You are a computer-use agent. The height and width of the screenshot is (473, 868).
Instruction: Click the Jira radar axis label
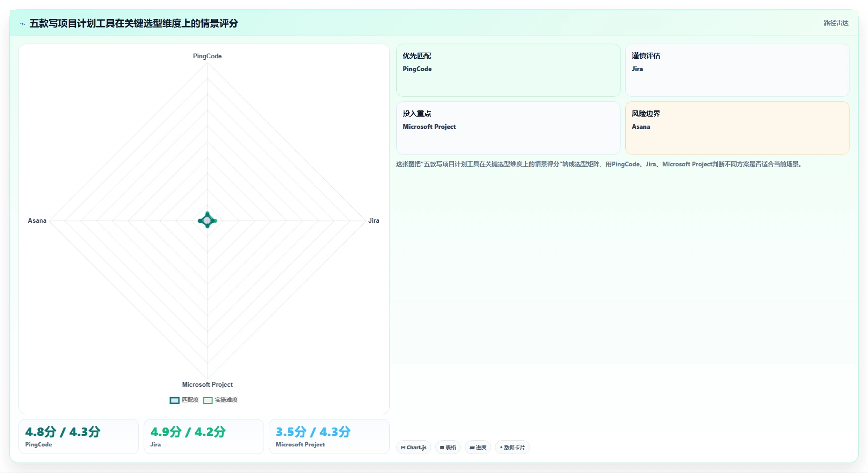click(374, 220)
